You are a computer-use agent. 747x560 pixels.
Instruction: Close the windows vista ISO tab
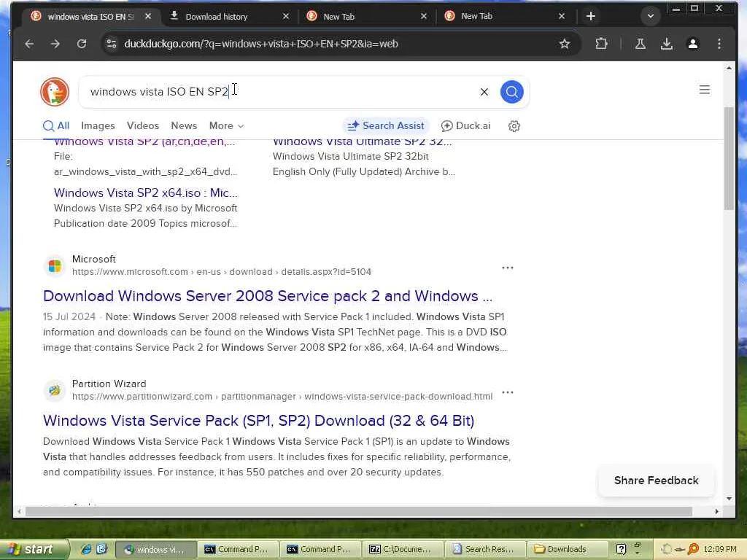[x=148, y=16]
